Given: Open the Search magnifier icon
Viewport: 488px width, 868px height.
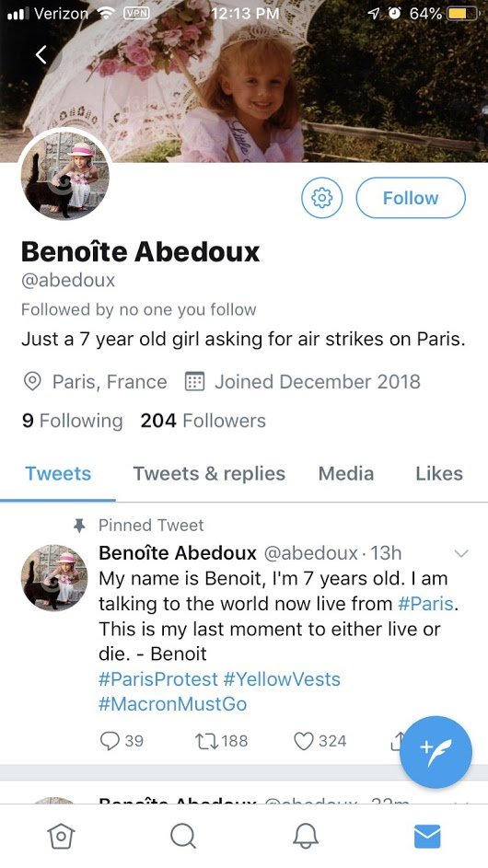Looking at the screenshot, I should coord(183,836).
